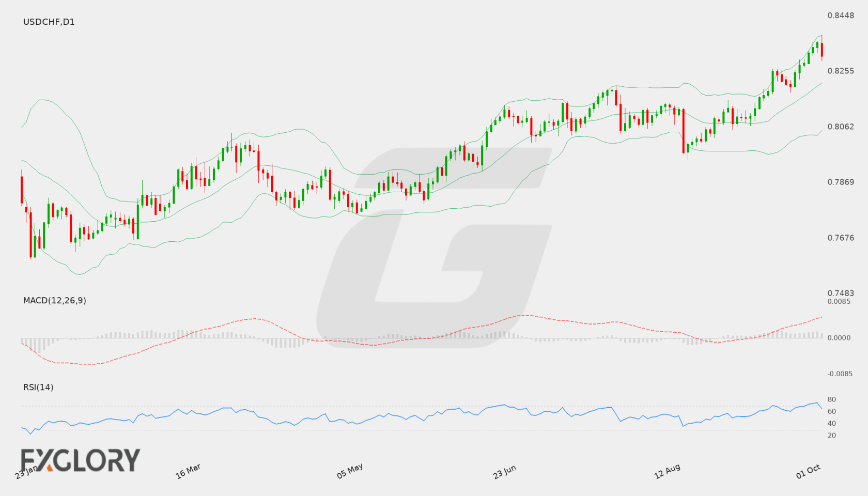Select the MACD(12,26,9) indicator label

(x=54, y=300)
